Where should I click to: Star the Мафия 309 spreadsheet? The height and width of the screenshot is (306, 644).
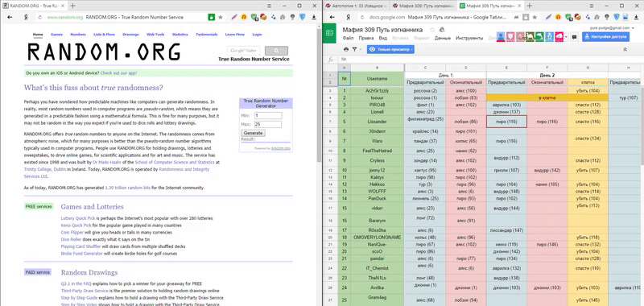point(432,30)
